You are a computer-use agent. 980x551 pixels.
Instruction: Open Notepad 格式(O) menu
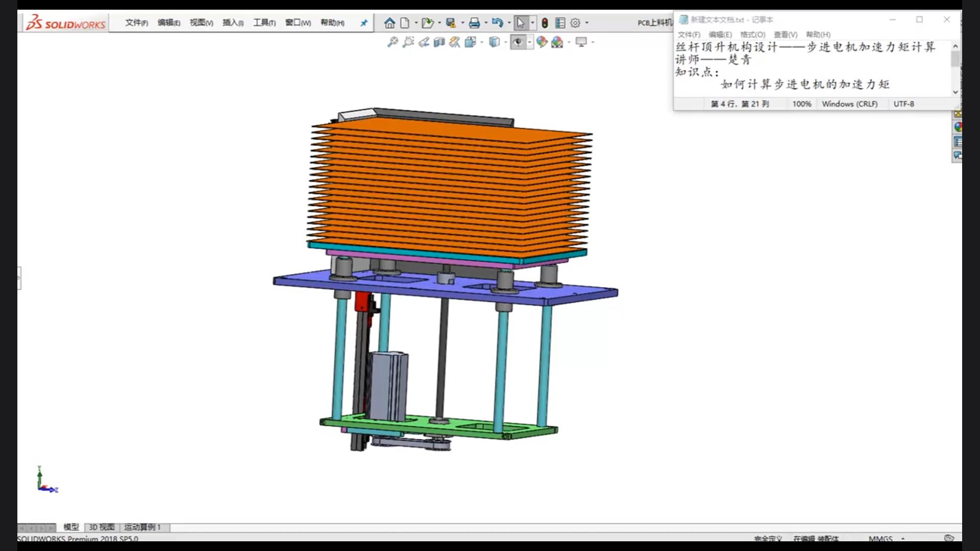pyautogui.click(x=753, y=35)
